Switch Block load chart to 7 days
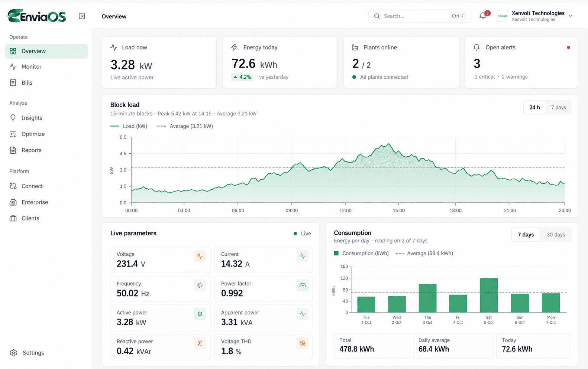Viewport: 588px width, 369px height. click(x=558, y=107)
